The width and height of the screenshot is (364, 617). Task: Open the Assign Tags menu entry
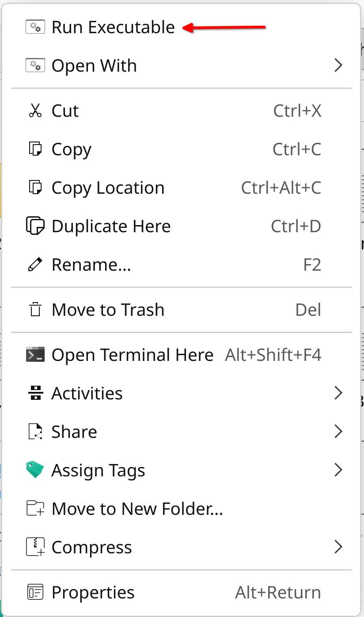click(x=182, y=470)
